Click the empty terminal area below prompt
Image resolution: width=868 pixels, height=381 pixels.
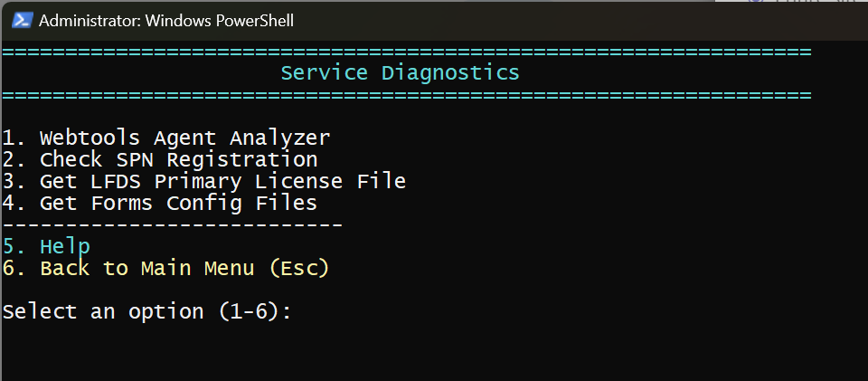pos(434,353)
